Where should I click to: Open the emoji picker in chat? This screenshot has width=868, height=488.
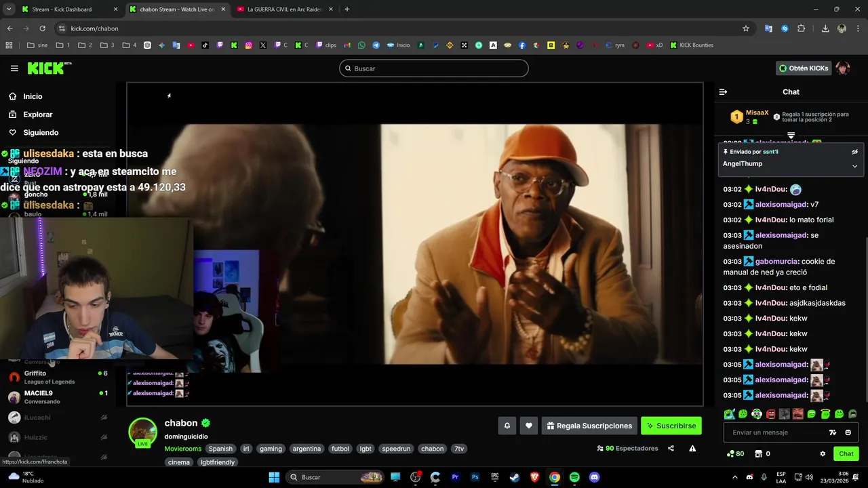tap(848, 432)
